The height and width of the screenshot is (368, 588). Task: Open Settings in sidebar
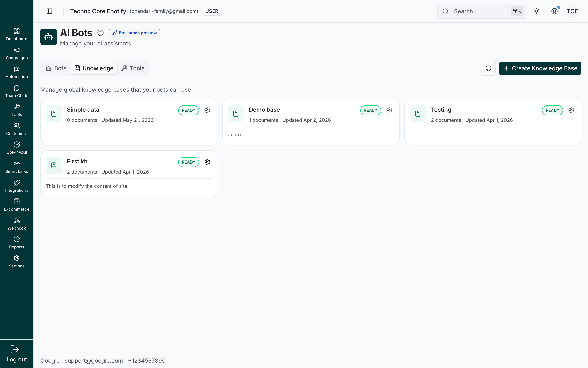click(x=17, y=262)
